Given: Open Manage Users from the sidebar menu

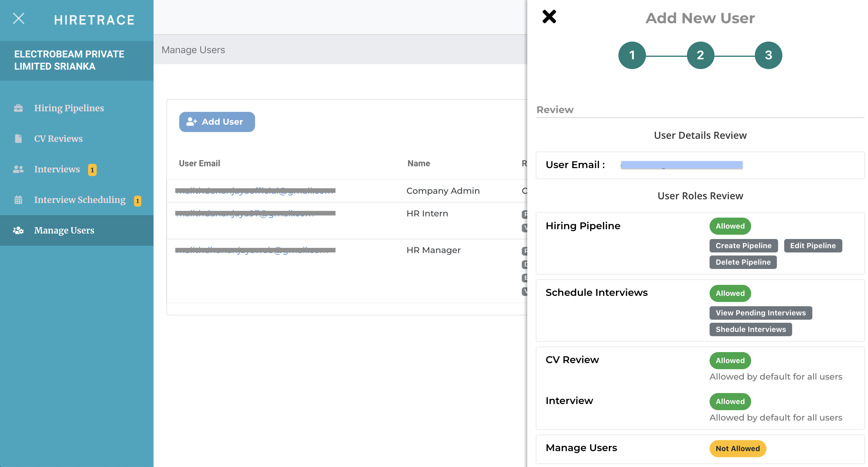Looking at the screenshot, I should (x=64, y=230).
